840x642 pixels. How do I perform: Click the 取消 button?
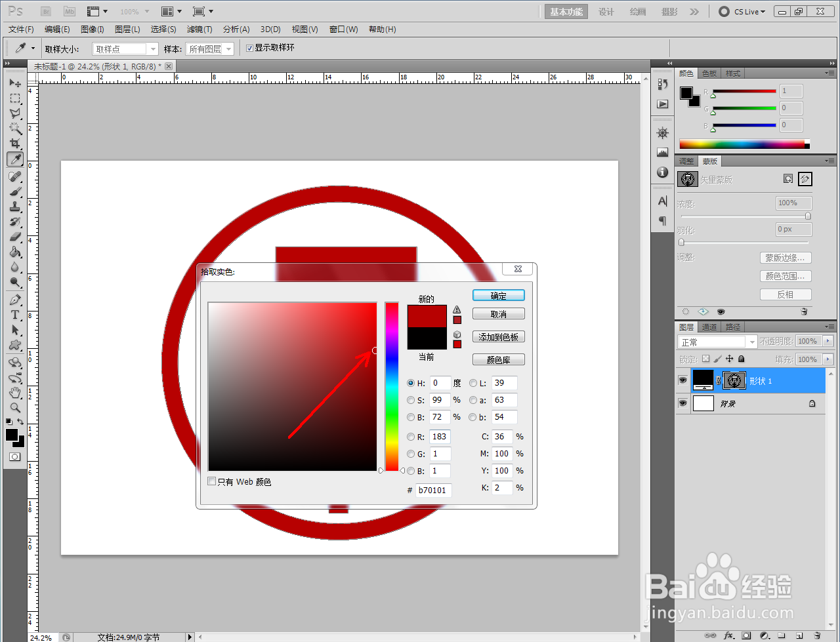click(x=499, y=314)
